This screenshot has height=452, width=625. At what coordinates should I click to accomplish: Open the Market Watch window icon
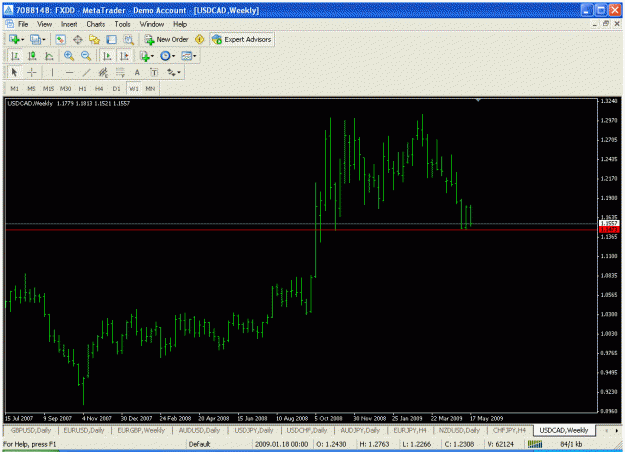pos(60,39)
